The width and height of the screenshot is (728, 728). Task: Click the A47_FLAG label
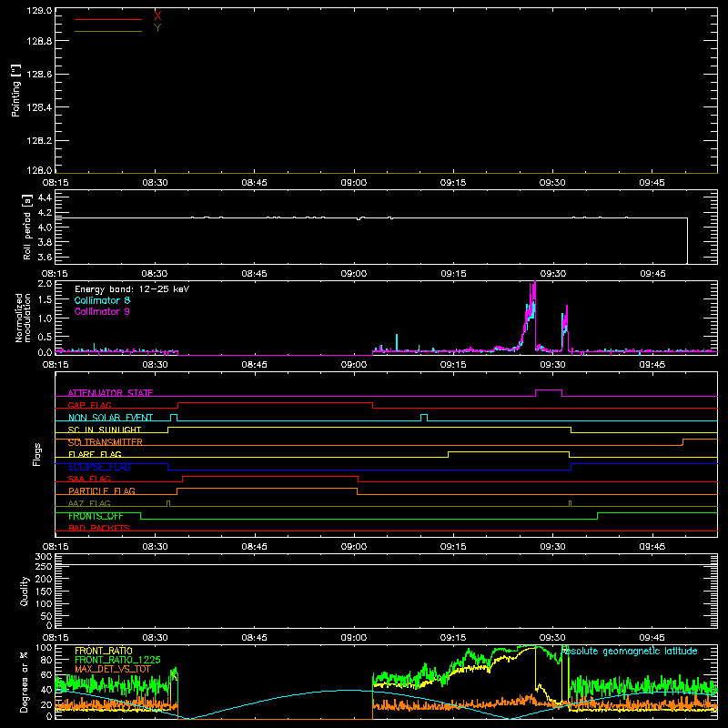pos(89,503)
